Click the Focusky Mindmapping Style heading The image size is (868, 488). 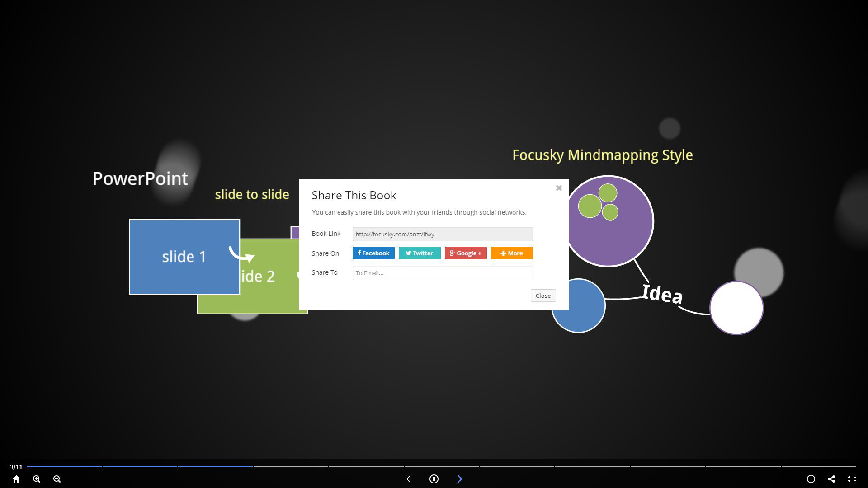coord(602,155)
